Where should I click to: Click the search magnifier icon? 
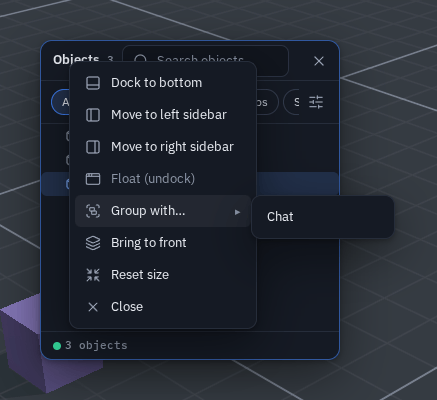coord(140,59)
